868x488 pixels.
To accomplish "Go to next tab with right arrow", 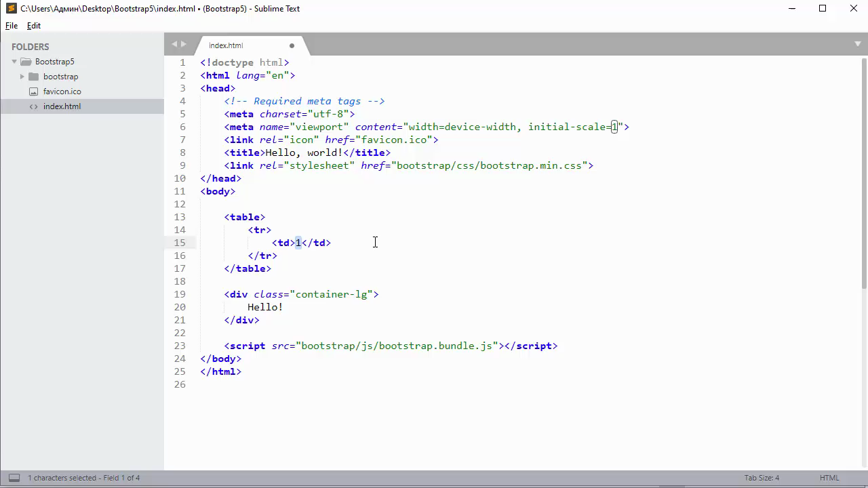I will [184, 44].
